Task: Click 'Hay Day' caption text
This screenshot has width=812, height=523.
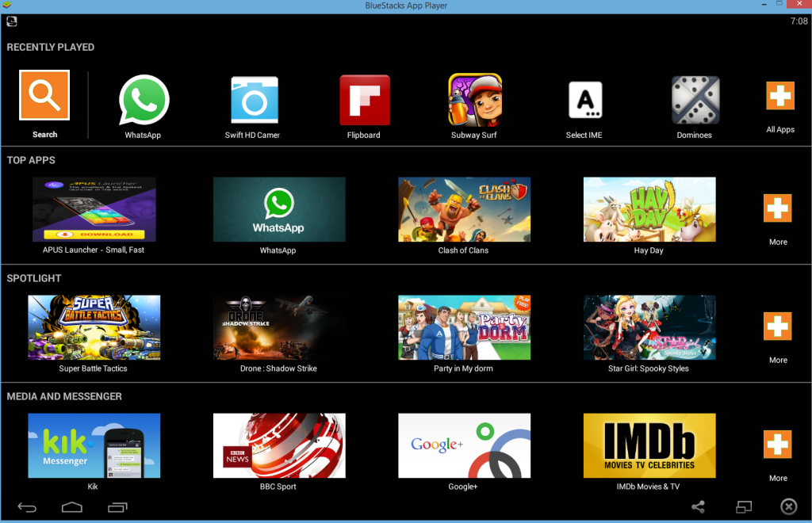Action: click(649, 250)
